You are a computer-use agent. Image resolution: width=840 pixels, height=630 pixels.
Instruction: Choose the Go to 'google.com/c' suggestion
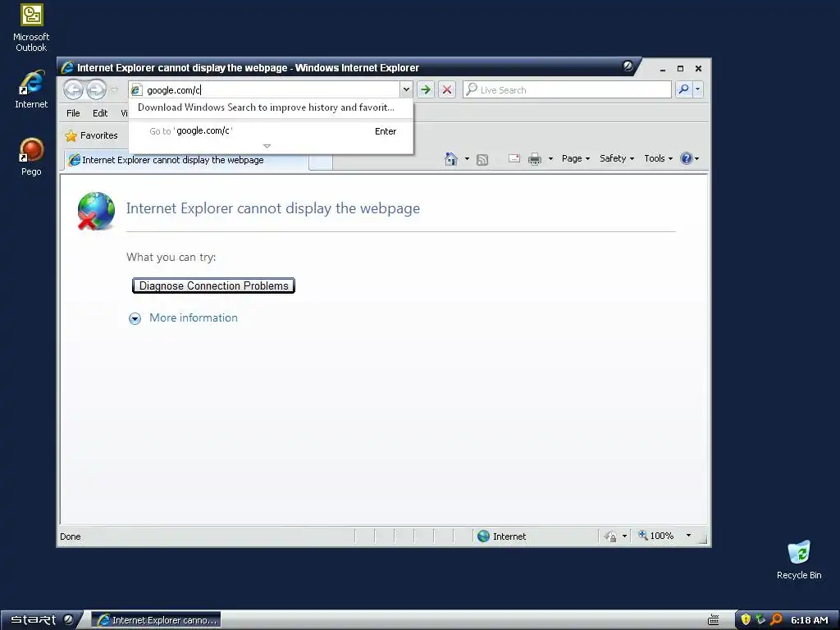pyautogui.click(x=271, y=131)
